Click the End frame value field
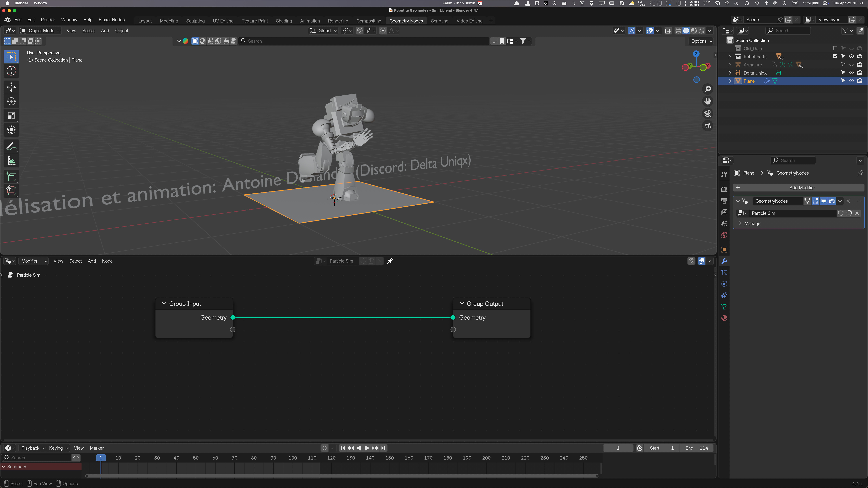Image resolution: width=868 pixels, height=488 pixels. pos(696,448)
